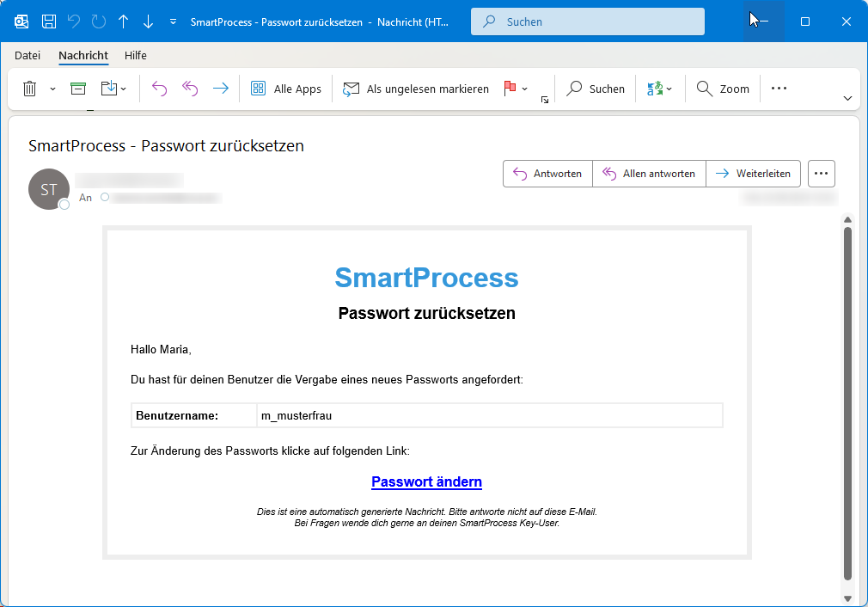Open the Quick Access Toolbar customize dropdown
The width and height of the screenshot is (868, 607).
(x=173, y=22)
